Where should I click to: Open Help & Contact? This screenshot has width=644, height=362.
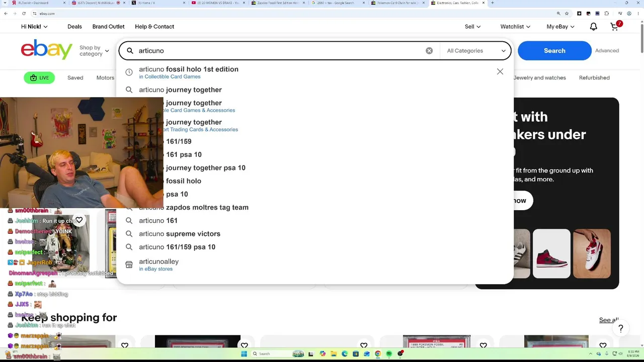[154, 27]
